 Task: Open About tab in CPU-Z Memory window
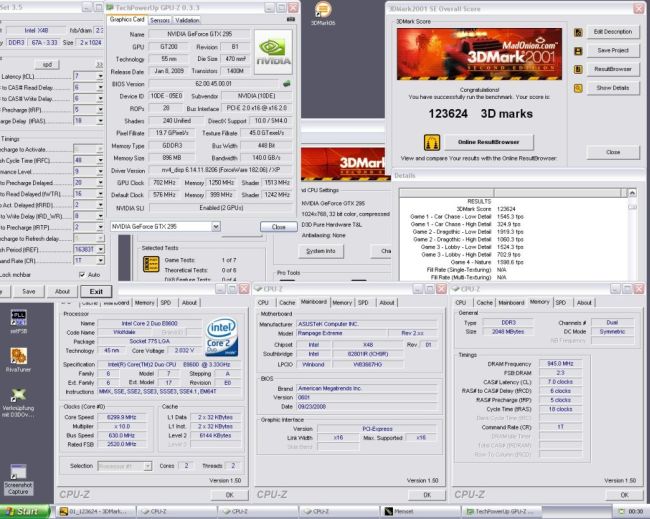(584, 303)
